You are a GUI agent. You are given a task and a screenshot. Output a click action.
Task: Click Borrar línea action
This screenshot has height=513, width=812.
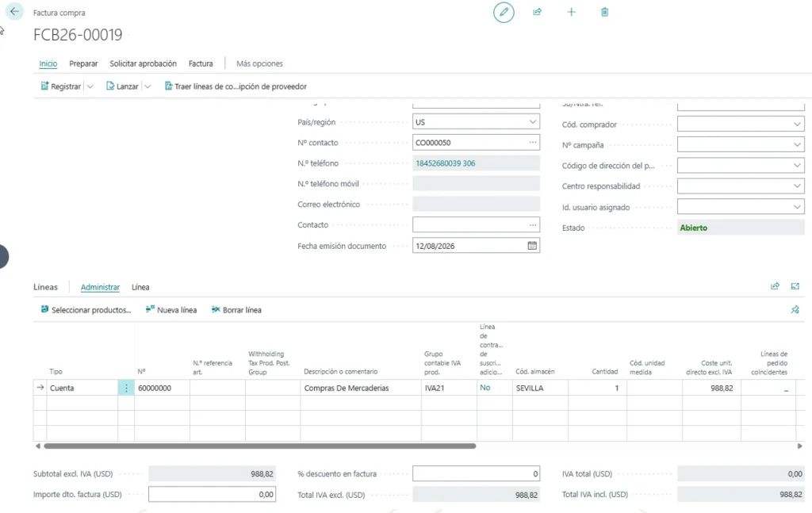(236, 309)
